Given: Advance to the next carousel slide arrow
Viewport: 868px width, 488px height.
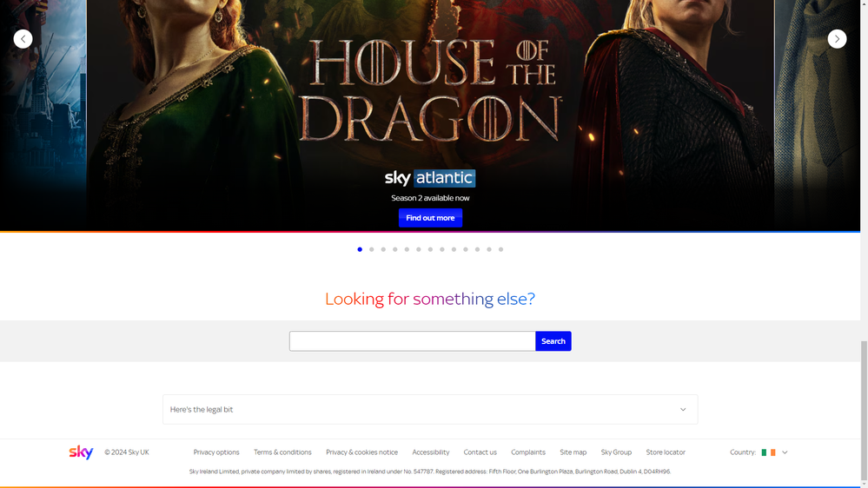Looking at the screenshot, I should tap(837, 39).
